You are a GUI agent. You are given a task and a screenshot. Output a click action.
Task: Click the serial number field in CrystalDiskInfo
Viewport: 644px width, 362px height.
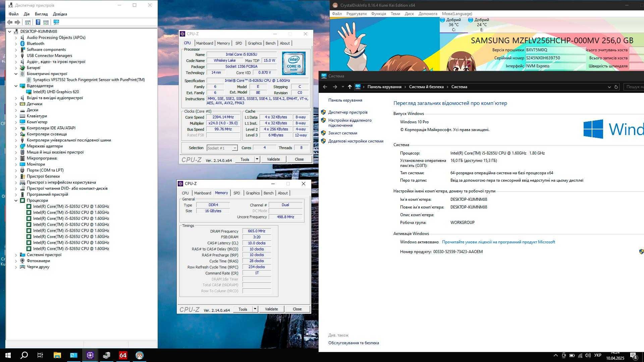555,58
